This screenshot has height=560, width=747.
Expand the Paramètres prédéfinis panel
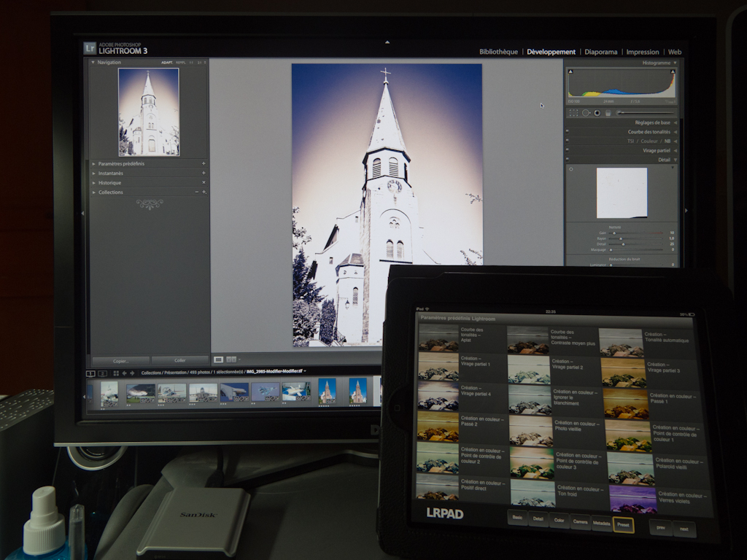(93, 163)
